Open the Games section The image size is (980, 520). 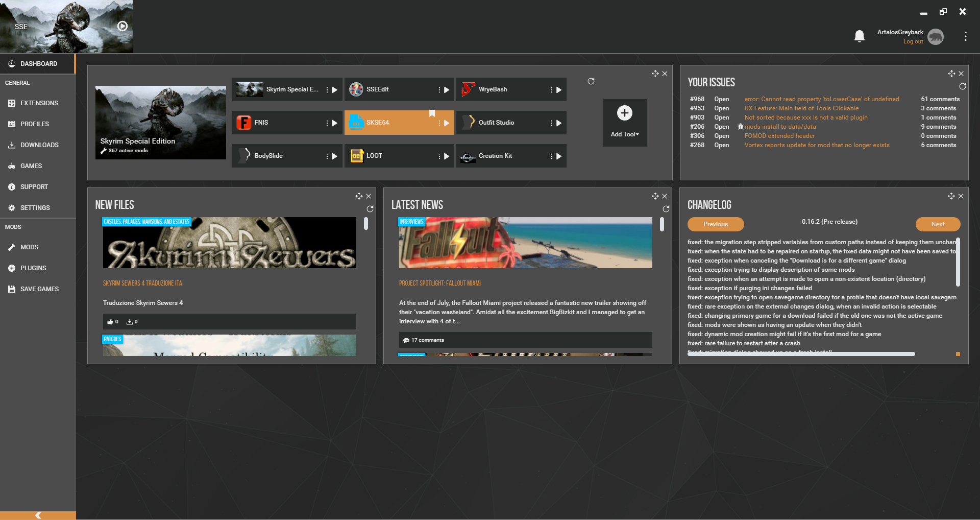32,166
